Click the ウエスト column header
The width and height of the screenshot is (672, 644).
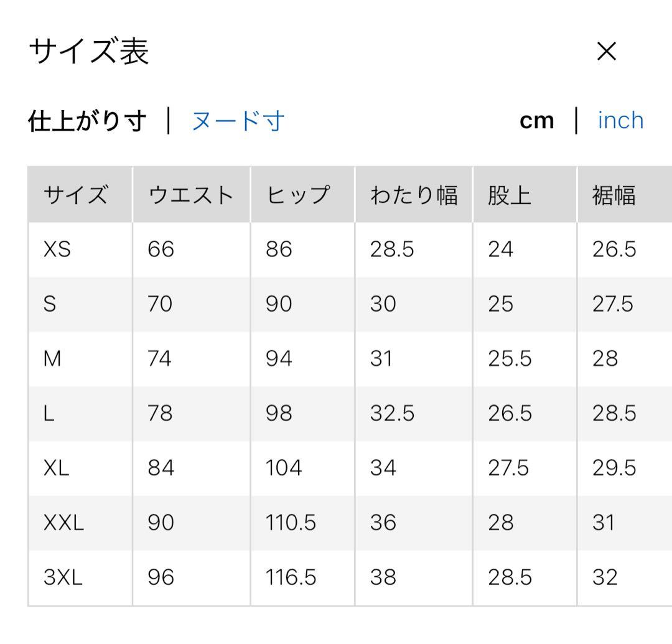[190, 195]
